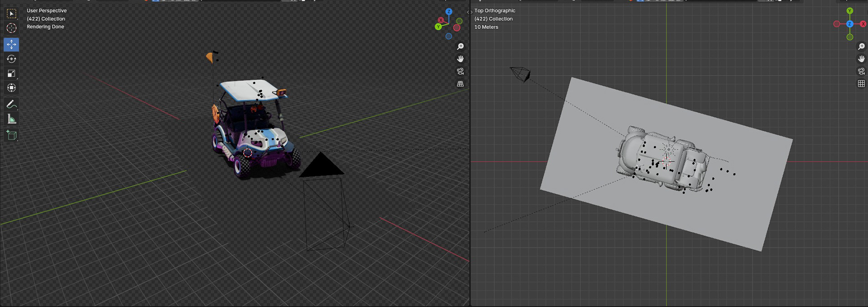The width and height of the screenshot is (868, 307).
Task: Click X axis on left viewport gizmo
Action: pyautogui.click(x=441, y=20)
